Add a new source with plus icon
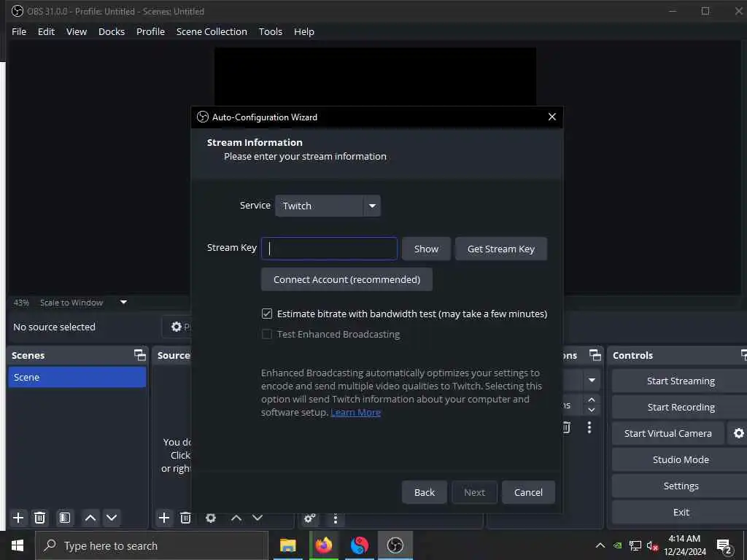The height and width of the screenshot is (560, 747). (x=164, y=518)
